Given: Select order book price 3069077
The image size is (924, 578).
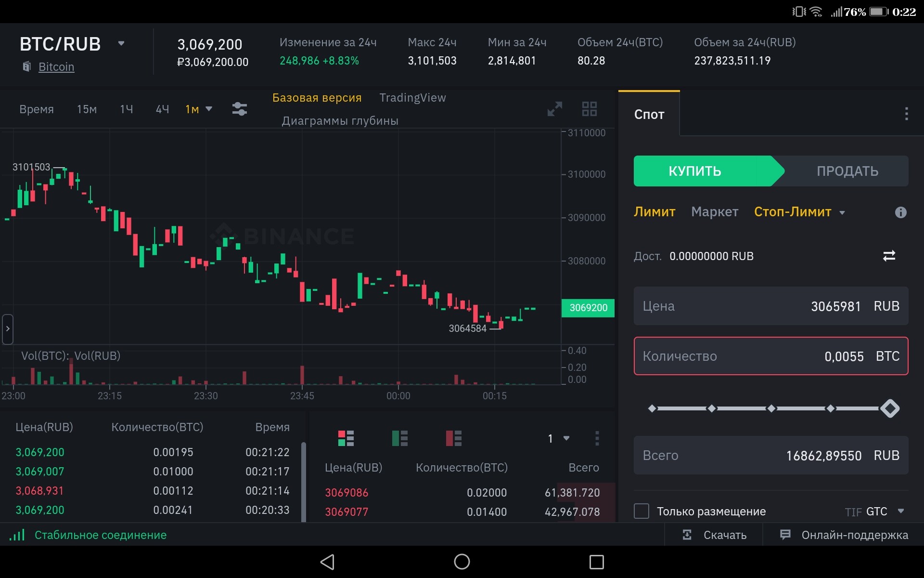Looking at the screenshot, I should coord(346,512).
